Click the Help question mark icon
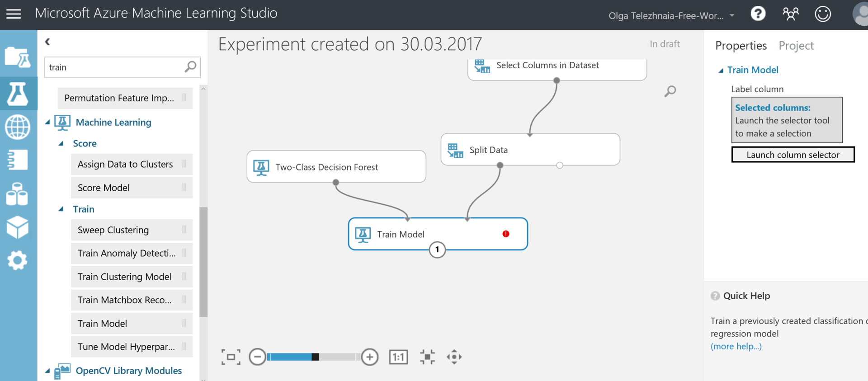 (x=758, y=14)
